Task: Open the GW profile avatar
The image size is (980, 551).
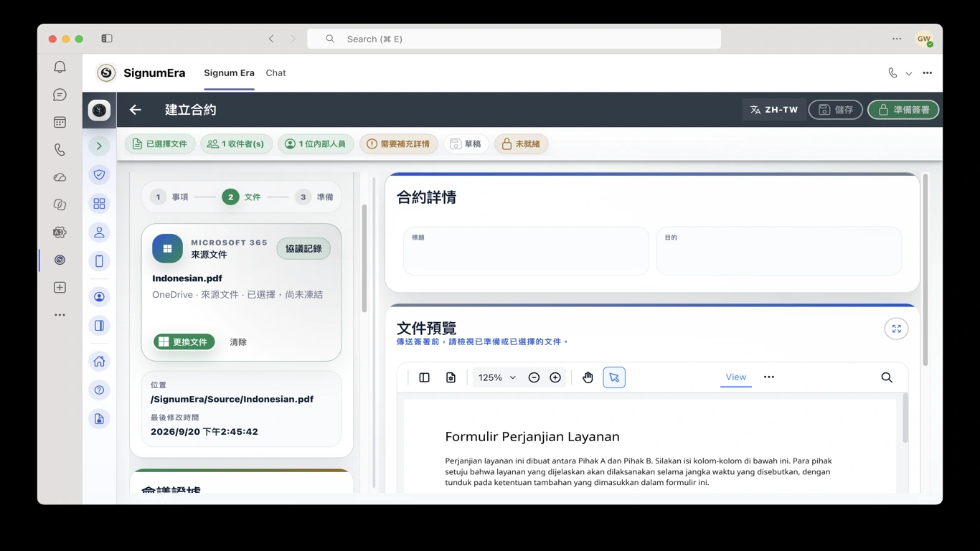Action: click(x=924, y=39)
